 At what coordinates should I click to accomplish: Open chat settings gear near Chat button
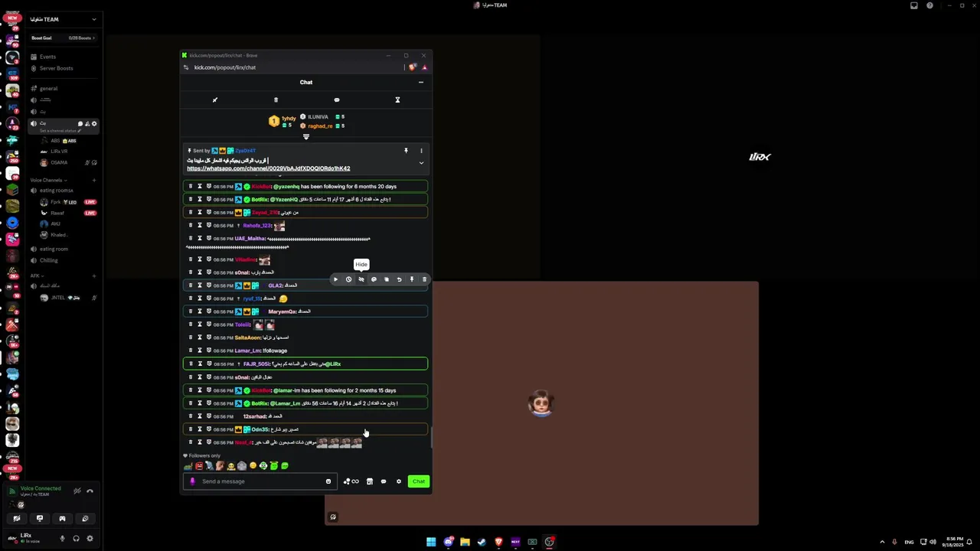tap(398, 481)
